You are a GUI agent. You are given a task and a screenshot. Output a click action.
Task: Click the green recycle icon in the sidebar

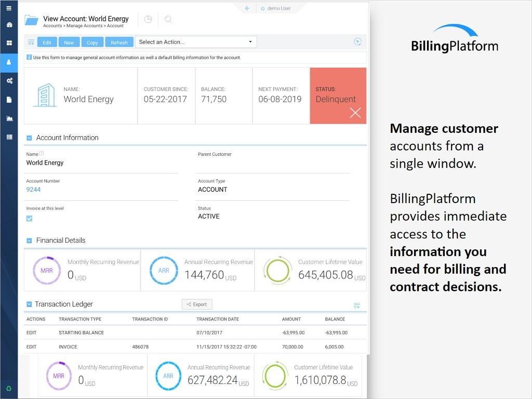click(9, 389)
